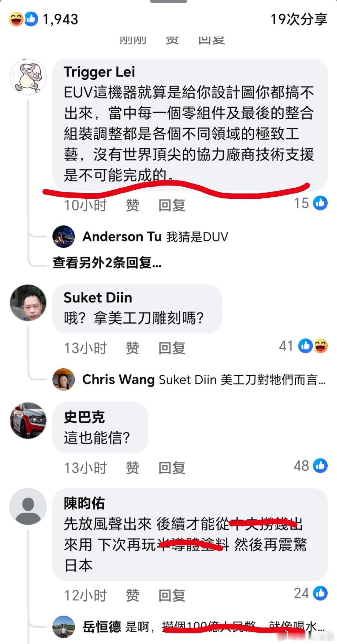This screenshot has height=644, width=337.
Task: Open 史巴克's car avatar
Action: tap(28, 420)
